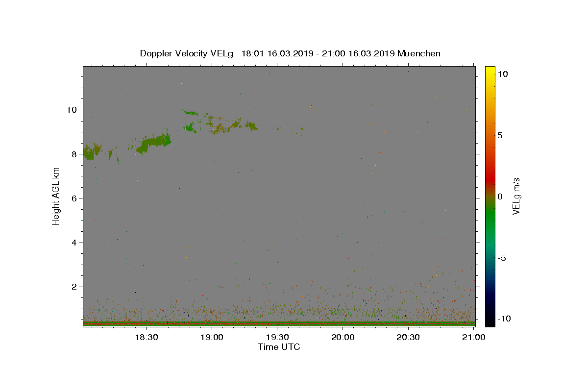Click the 'Time UTC' axis label

(x=279, y=347)
